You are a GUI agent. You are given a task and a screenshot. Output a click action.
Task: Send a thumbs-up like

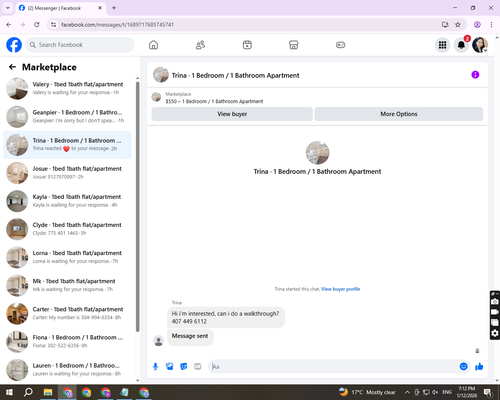point(479,367)
